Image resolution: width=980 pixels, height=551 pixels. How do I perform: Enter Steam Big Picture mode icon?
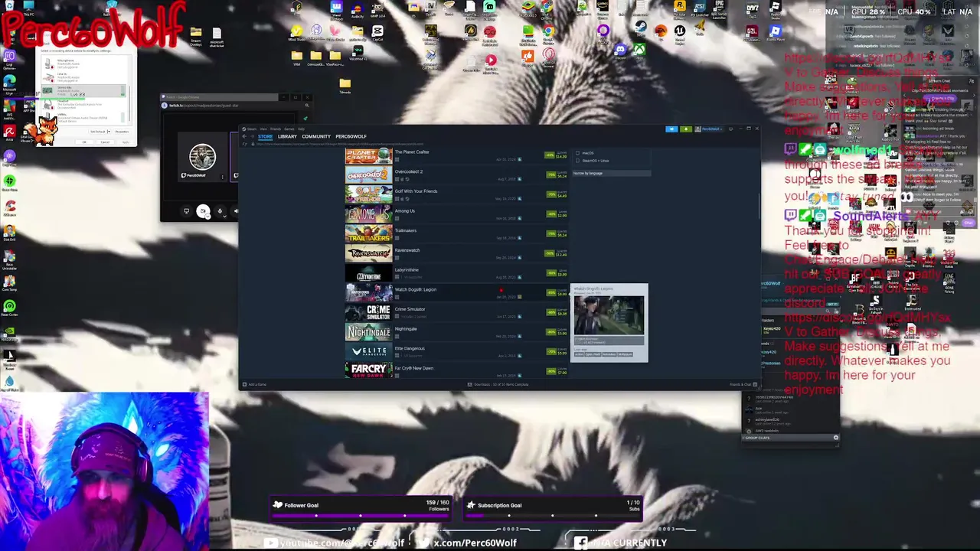(730, 129)
